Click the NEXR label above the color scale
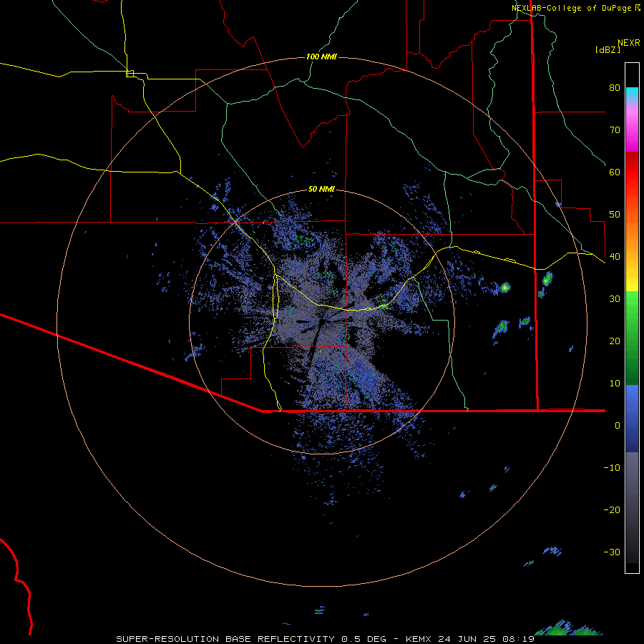 tap(629, 43)
